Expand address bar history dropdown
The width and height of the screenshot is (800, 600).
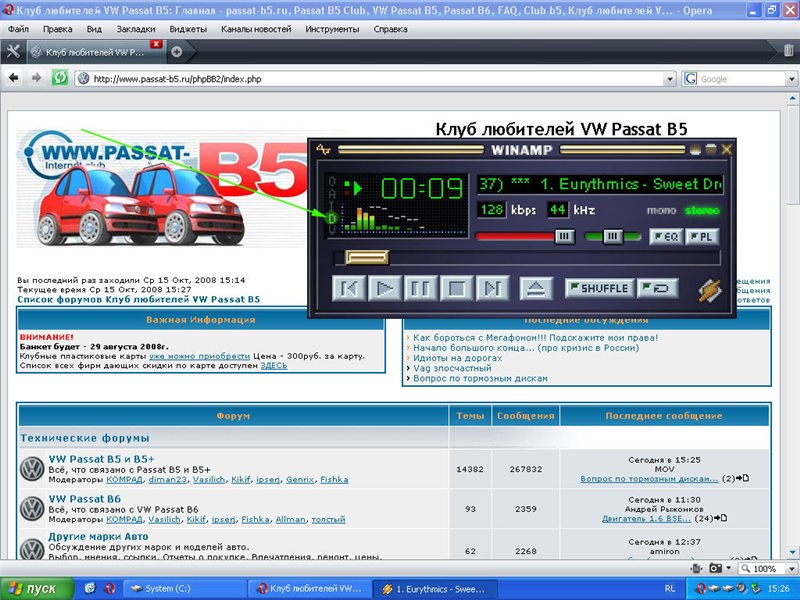[670, 79]
